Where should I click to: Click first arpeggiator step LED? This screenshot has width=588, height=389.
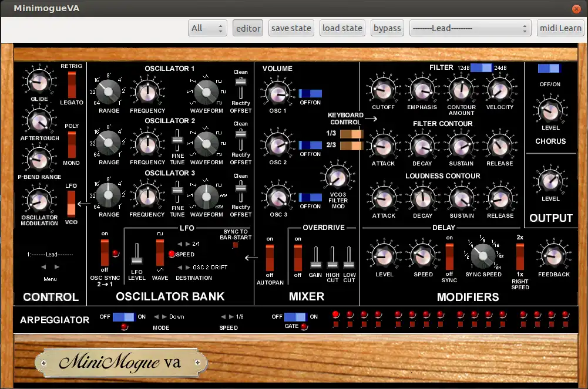[x=335, y=314]
